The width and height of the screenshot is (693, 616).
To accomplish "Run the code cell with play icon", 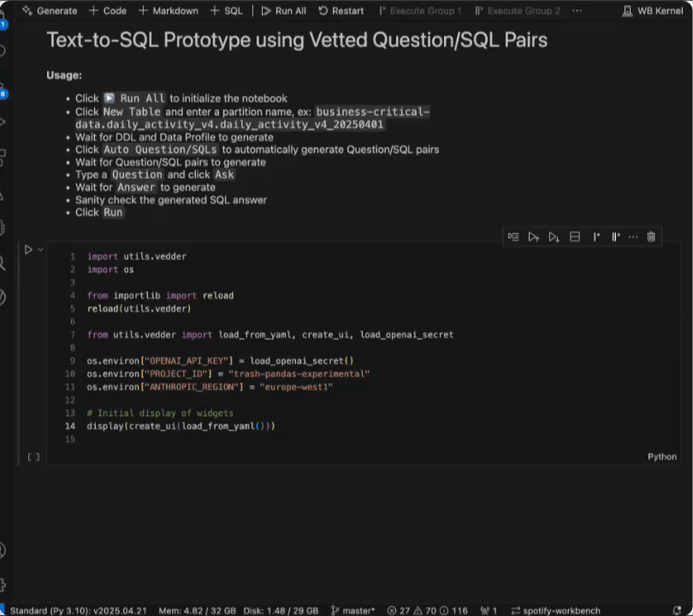I will (27, 250).
